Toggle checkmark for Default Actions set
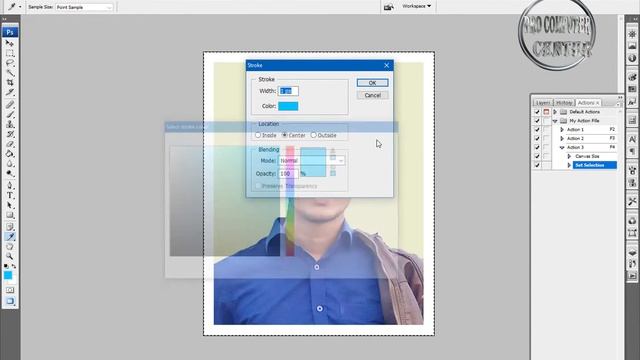The image size is (640, 360). 537,111
